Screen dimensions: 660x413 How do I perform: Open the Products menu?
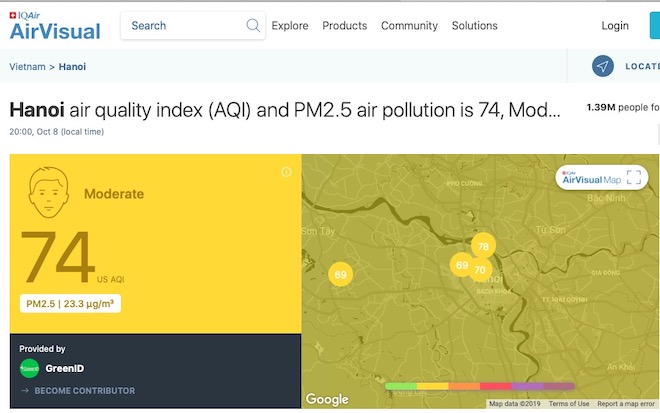[344, 26]
